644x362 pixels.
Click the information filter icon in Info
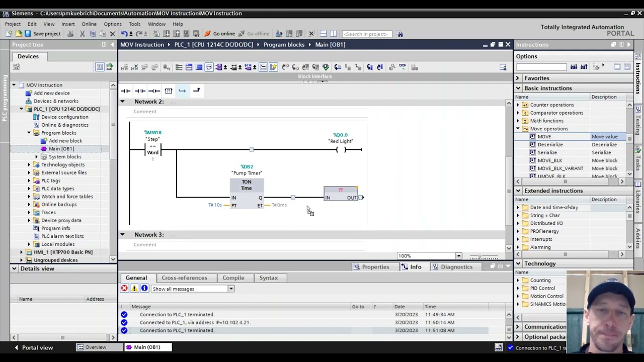144,289
